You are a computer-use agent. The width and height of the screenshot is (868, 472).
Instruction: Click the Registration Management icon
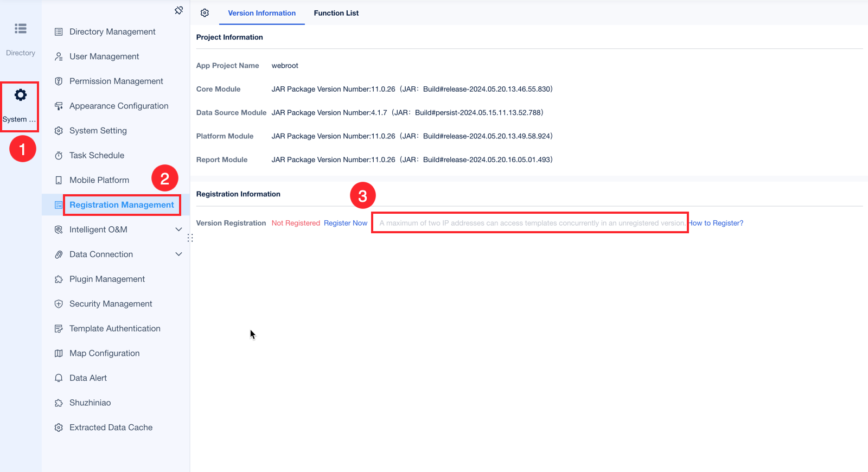[x=59, y=205]
